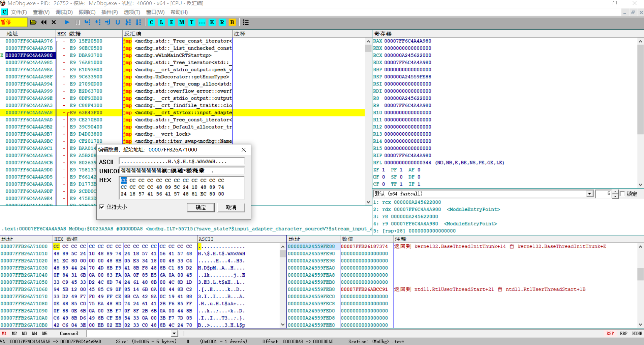Open the ellipsis (...) window icon

pyautogui.click(x=202, y=22)
